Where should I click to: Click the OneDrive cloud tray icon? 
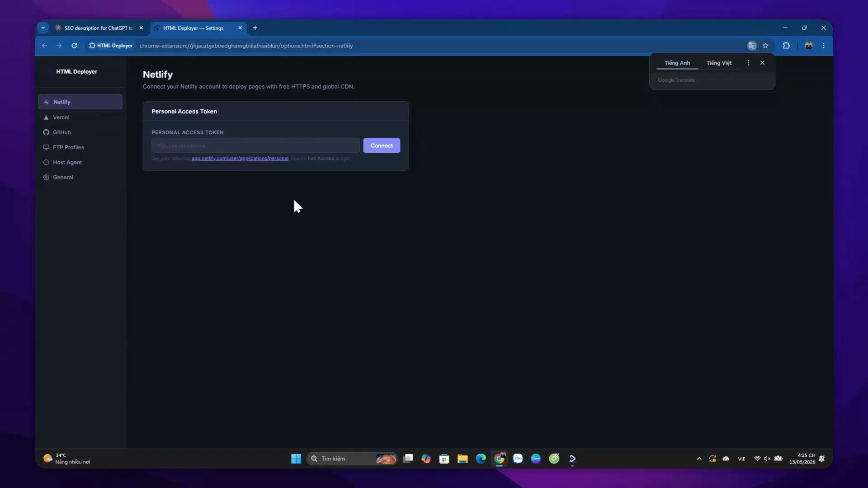(726, 459)
